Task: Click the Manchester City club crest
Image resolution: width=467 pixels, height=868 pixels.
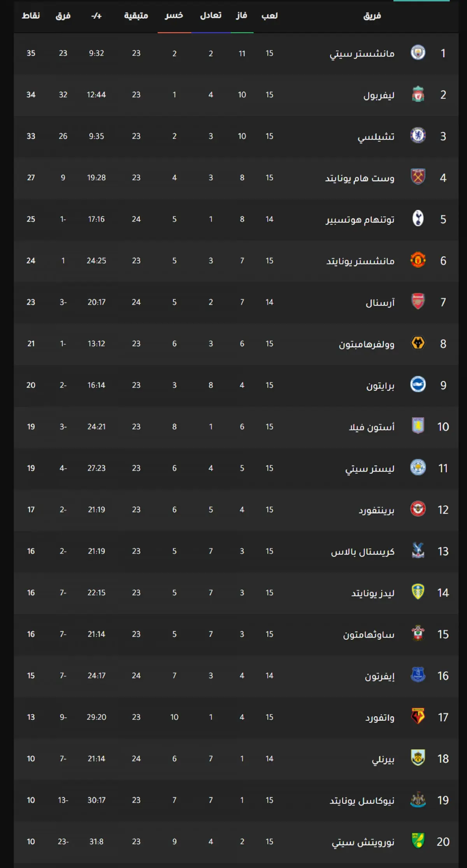Action: (418, 53)
